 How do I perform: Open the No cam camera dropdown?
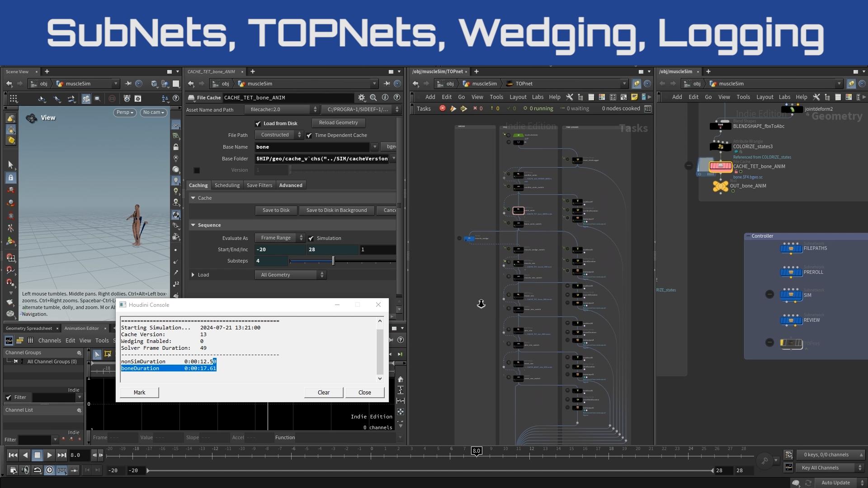click(154, 113)
